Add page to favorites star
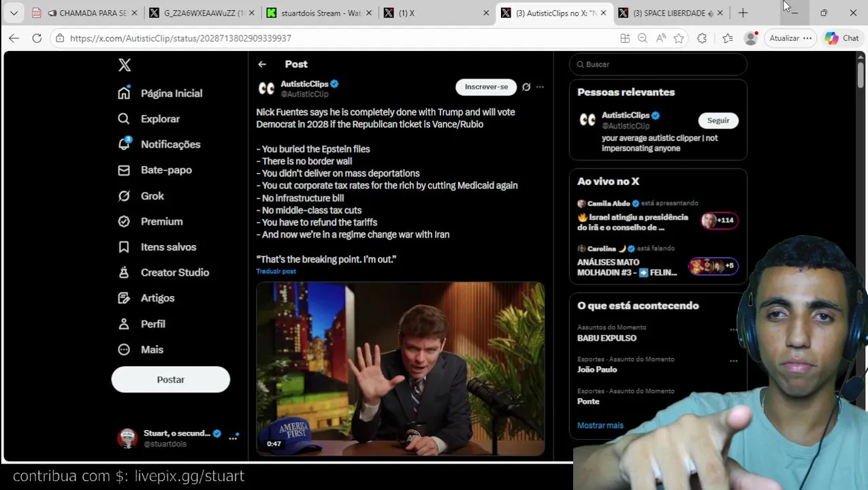This screenshot has height=490, width=868. pos(679,38)
